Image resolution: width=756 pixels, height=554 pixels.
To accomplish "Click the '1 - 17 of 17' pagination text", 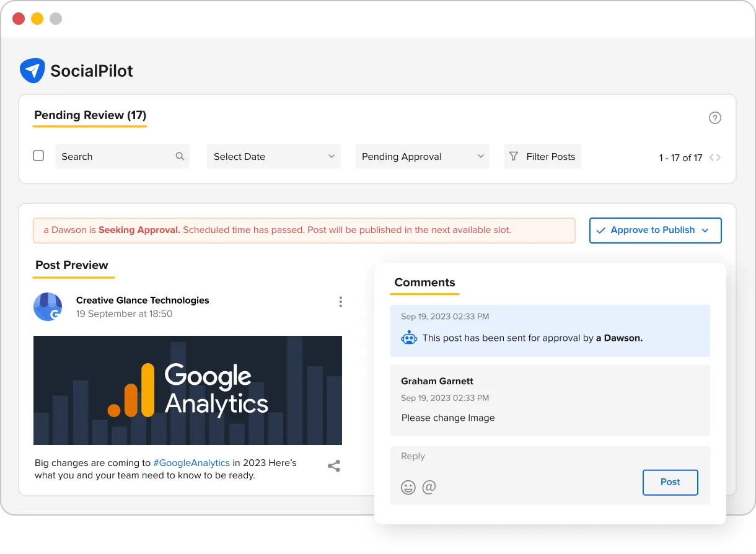I will click(680, 157).
